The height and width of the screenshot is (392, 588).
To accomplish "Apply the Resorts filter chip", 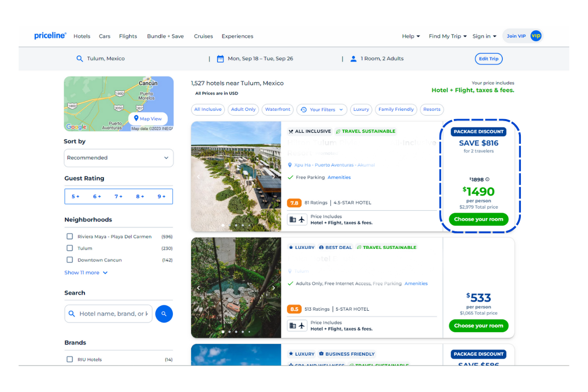I will (x=432, y=109).
